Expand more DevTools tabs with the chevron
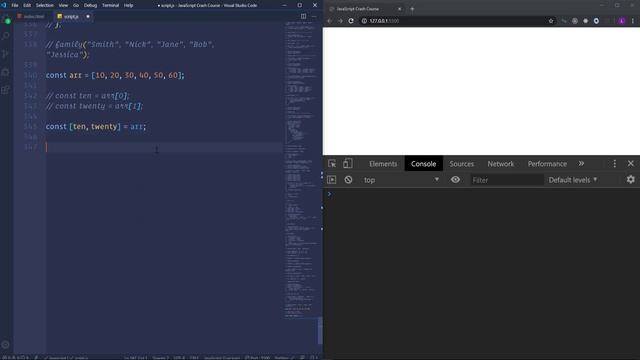This screenshot has height=360, width=640. point(581,163)
